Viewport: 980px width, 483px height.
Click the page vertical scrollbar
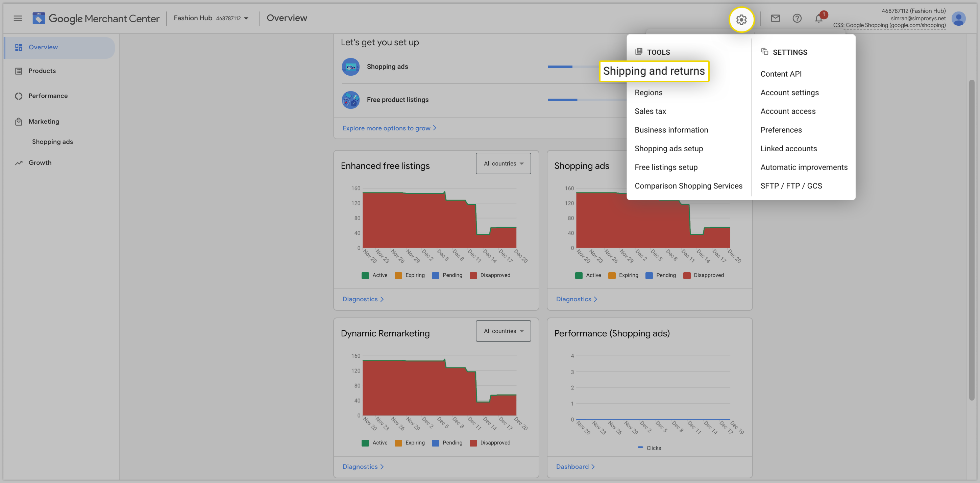[971, 239]
